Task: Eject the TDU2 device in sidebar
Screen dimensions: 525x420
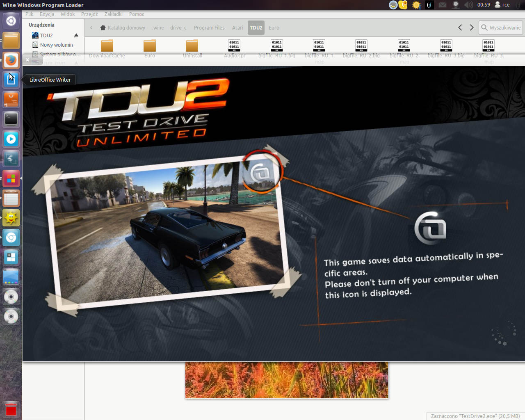Action: pos(76,35)
